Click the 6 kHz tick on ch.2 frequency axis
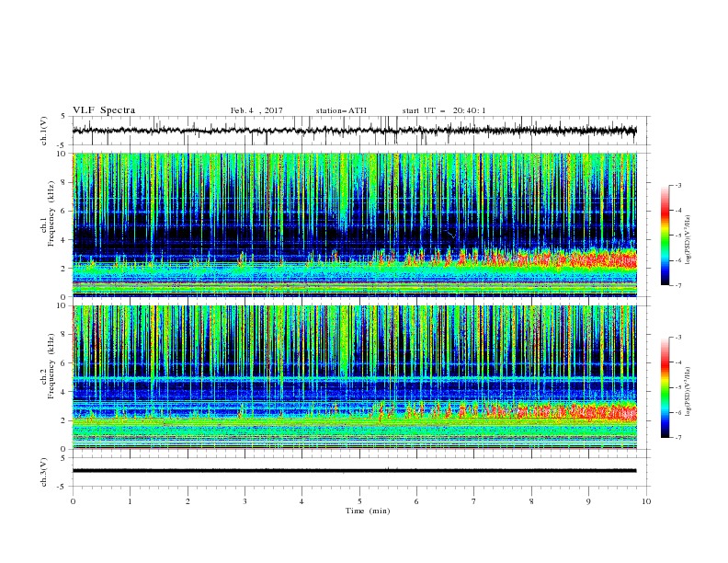This screenshot has width=728, height=563. pos(64,363)
